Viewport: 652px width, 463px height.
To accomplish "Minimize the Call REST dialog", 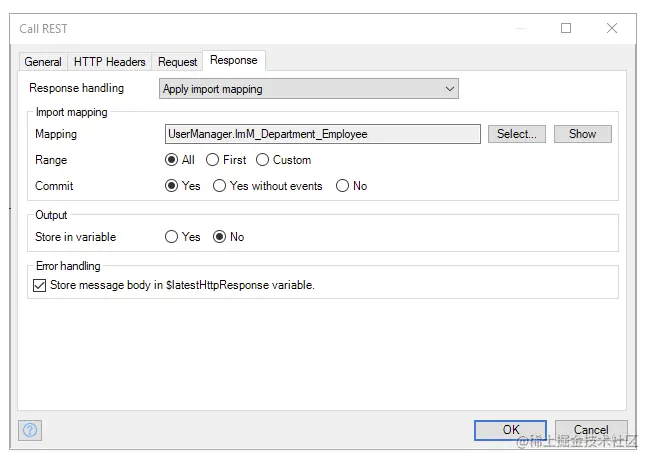I will [x=519, y=28].
